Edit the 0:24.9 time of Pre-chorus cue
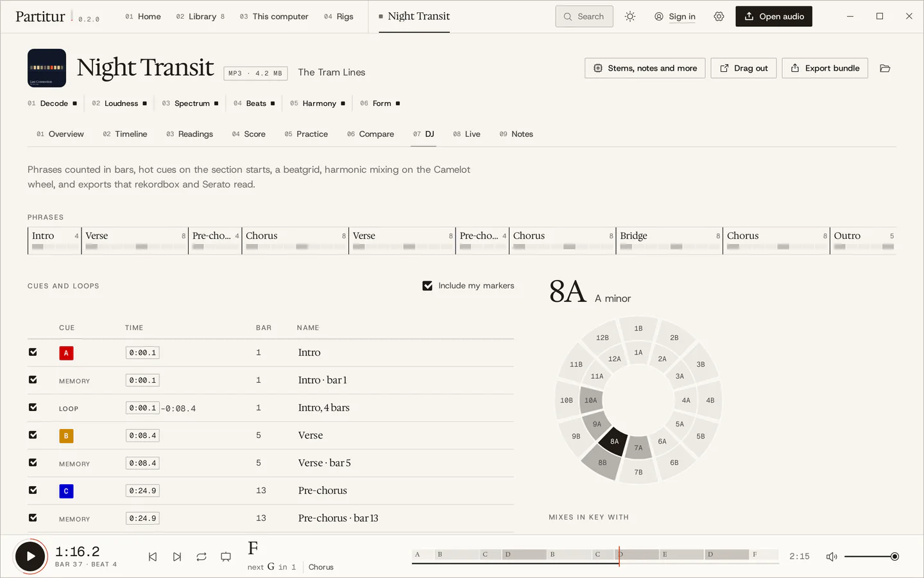This screenshot has height=578, width=924. (142, 491)
